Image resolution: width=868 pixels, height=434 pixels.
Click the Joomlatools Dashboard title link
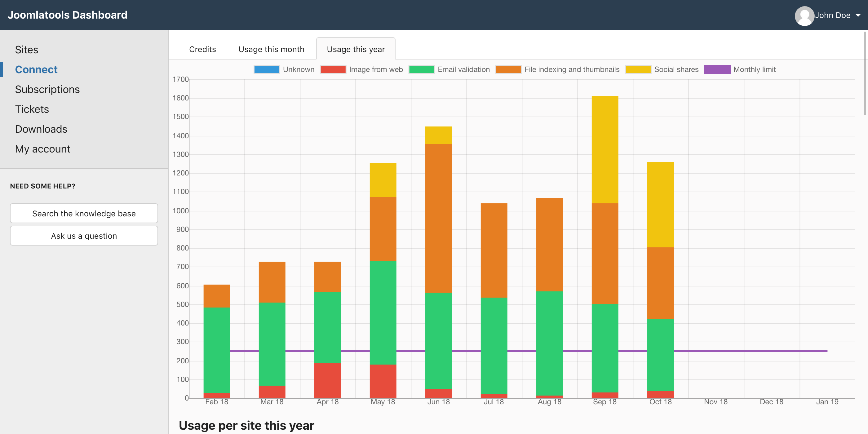(x=67, y=15)
